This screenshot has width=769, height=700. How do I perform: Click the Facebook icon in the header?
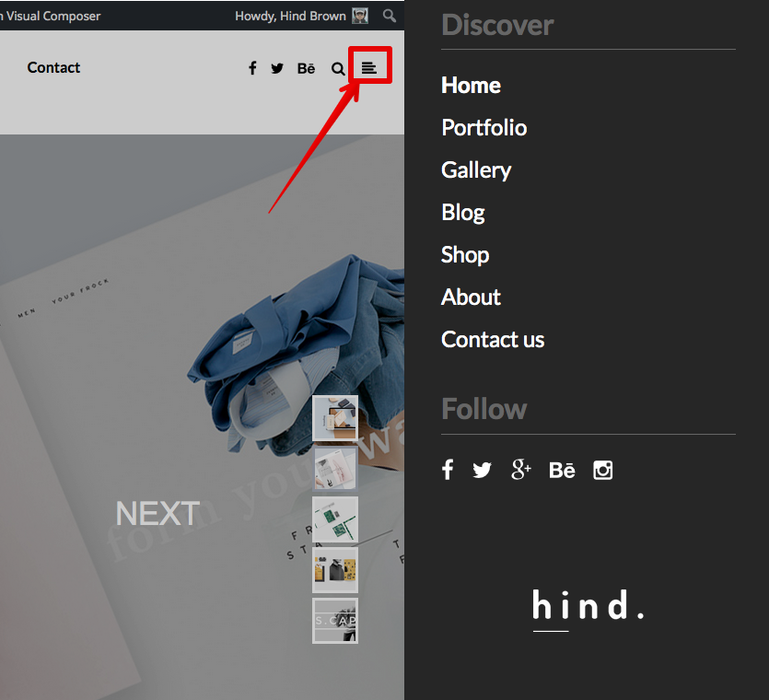[x=252, y=68]
